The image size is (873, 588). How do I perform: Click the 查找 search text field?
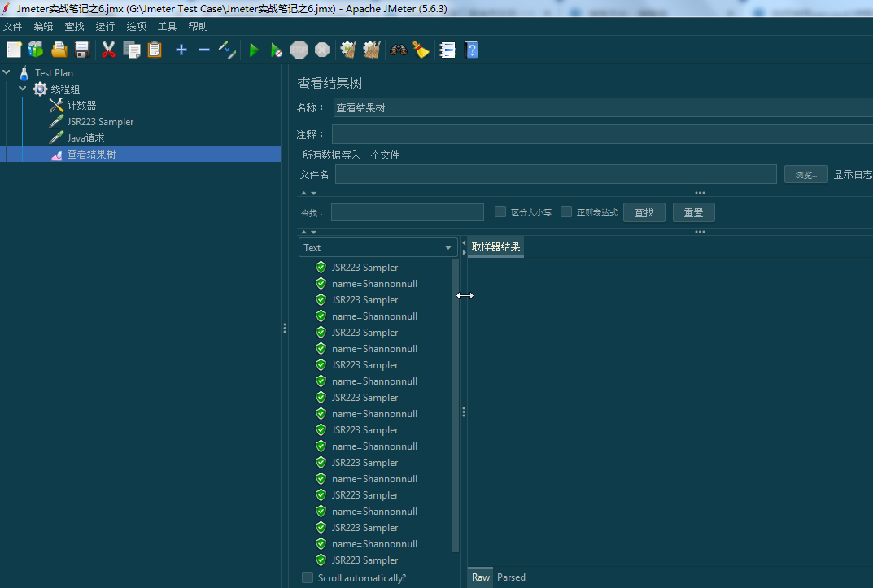pos(408,212)
